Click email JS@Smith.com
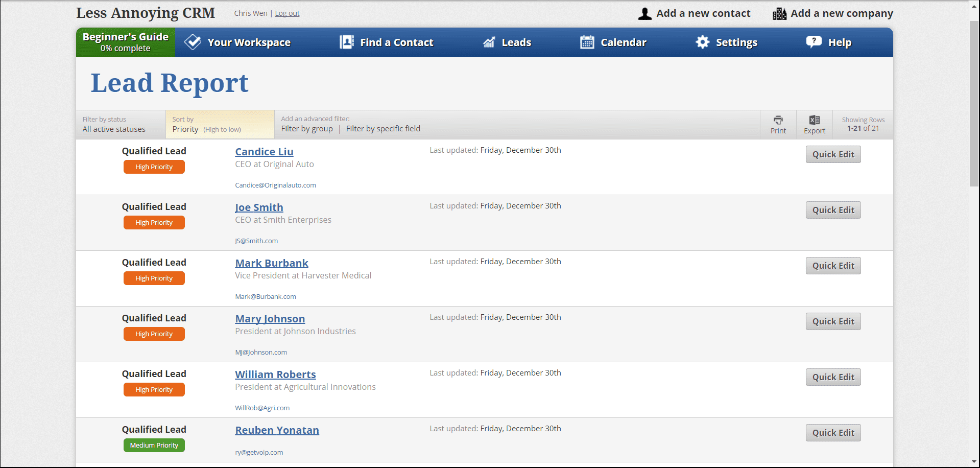Screen dimensions: 980x468 tap(256, 241)
